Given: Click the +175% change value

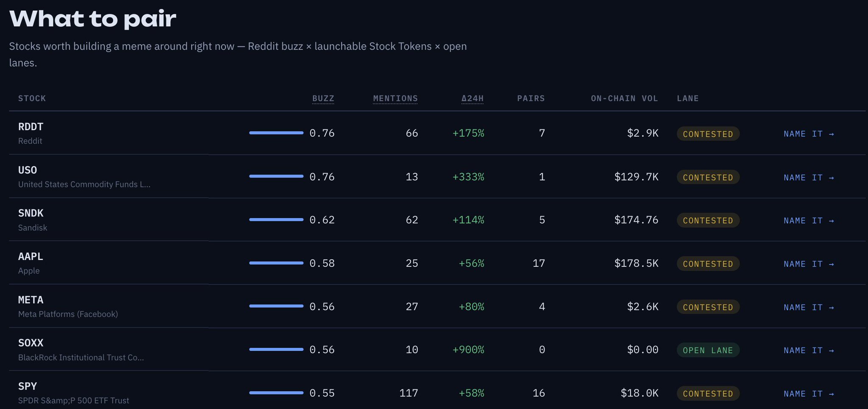Looking at the screenshot, I should [x=468, y=133].
